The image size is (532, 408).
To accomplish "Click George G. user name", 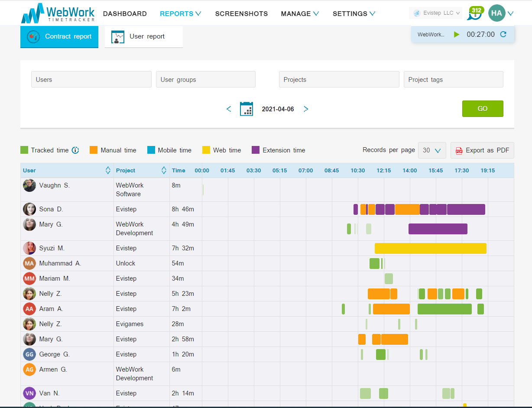I will pos(55,354).
